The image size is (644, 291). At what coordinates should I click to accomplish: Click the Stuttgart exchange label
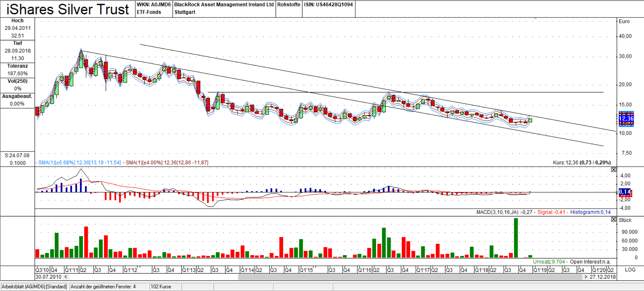click(x=185, y=12)
